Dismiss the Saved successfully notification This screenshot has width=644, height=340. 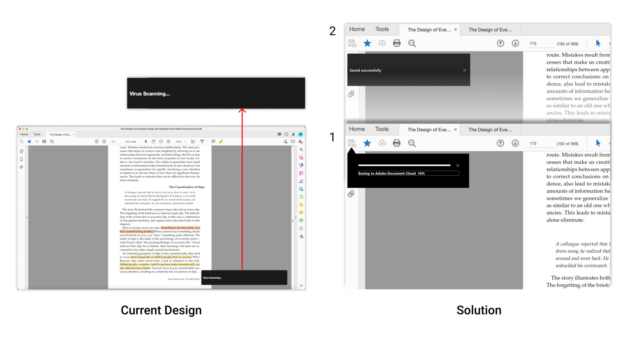click(464, 70)
